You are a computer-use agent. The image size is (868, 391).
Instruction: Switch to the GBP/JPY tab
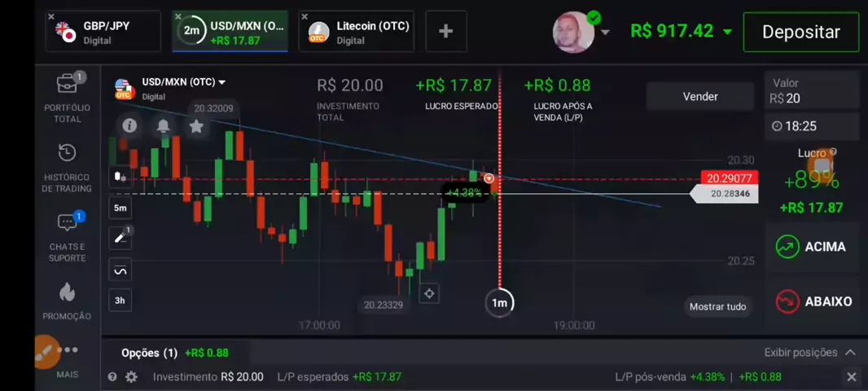[103, 32]
